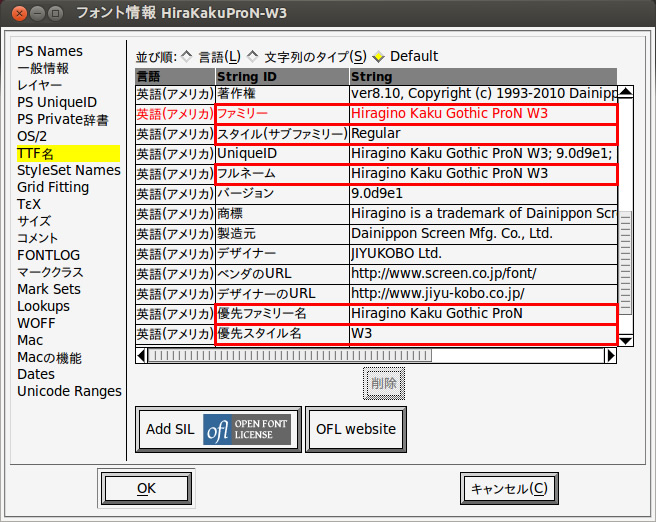The width and height of the screenshot is (656, 522).
Task: Open the Macの機能 section
Action: (49, 358)
